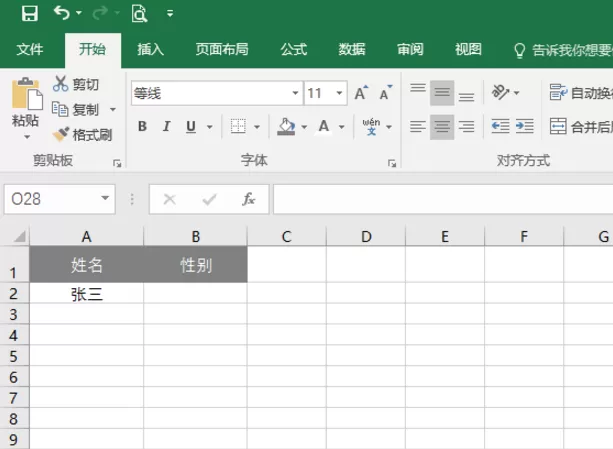Apply the fill color paint bucket

pos(286,126)
